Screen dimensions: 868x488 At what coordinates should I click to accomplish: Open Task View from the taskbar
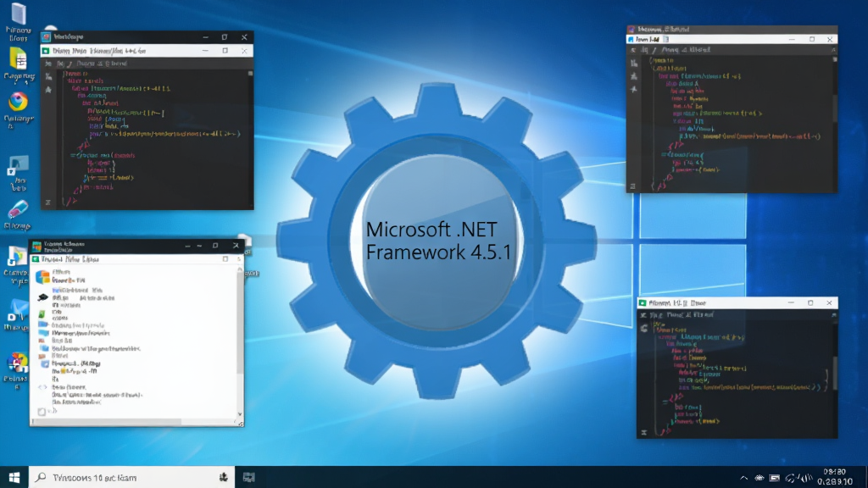point(249,477)
